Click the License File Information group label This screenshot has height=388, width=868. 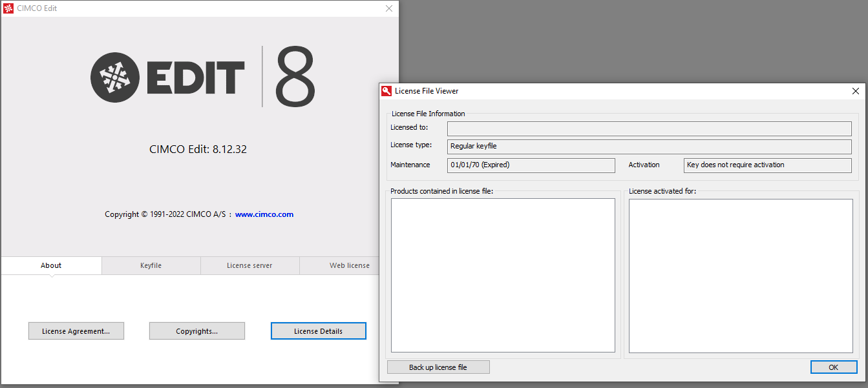(x=429, y=114)
